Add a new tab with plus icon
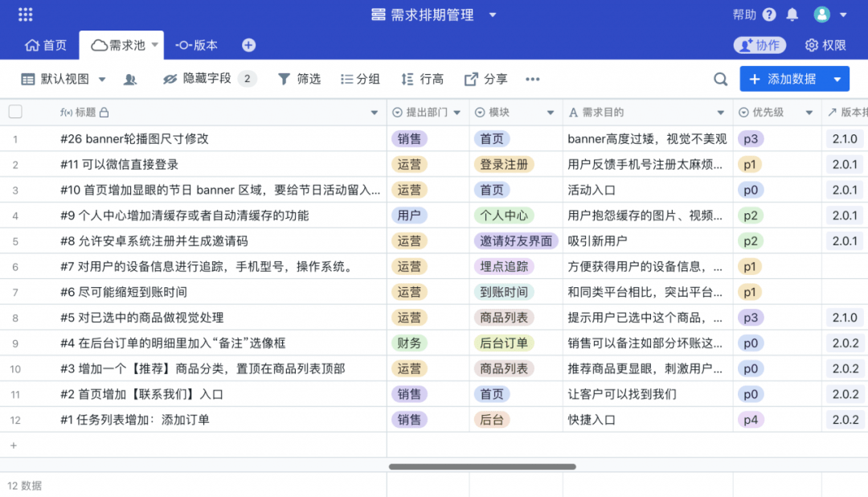868x497 pixels. click(248, 45)
